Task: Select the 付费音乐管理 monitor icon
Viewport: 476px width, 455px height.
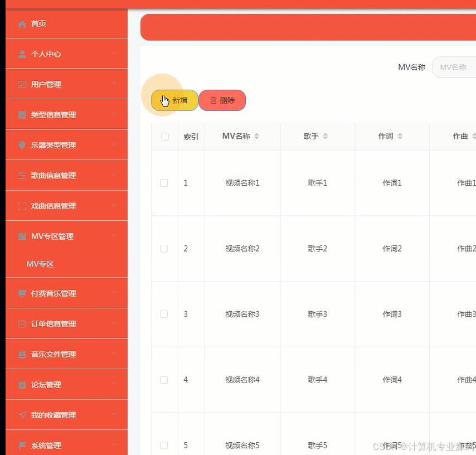Action: coord(22,293)
